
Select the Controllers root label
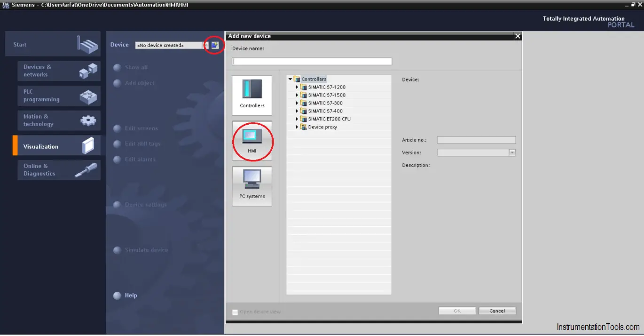pyautogui.click(x=314, y=79)
